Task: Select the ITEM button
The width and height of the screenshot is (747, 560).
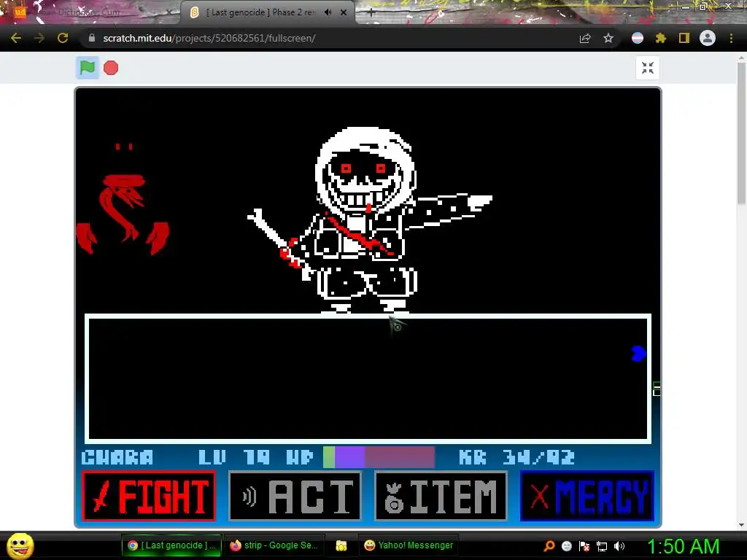Action: [441, 496]
